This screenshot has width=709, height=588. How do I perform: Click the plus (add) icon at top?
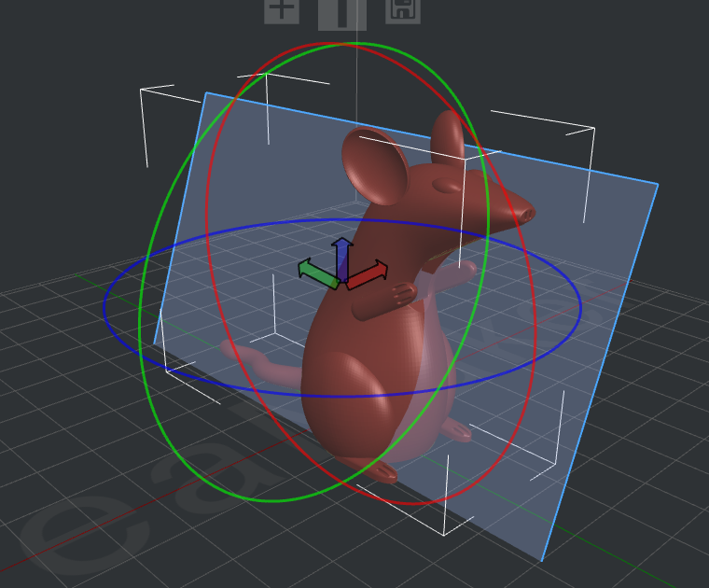(x=281, y=9)
